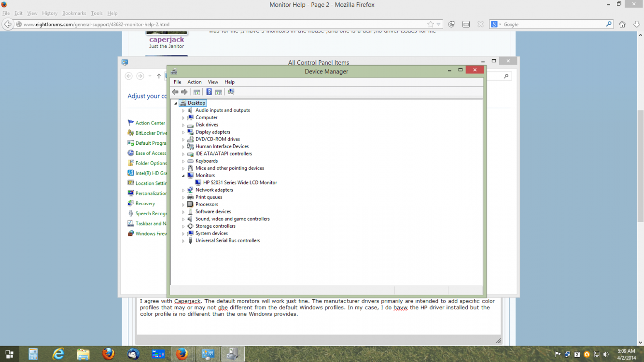644x362 pixels.
Task: Open Folder Options in Control Panel
Action: tap(151, 163)
